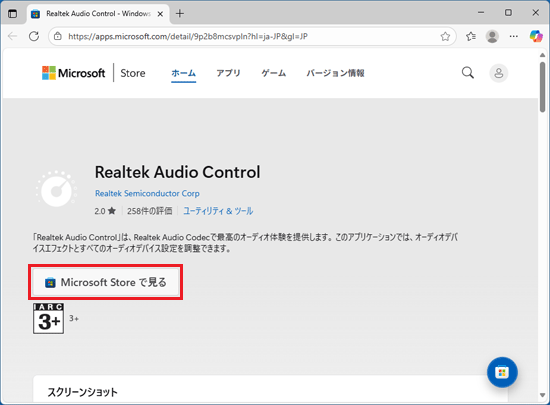Image resolution: width=550 pixels, height=405 pixels.
Task: Click the site lock info icon
Action: point(58,36)
